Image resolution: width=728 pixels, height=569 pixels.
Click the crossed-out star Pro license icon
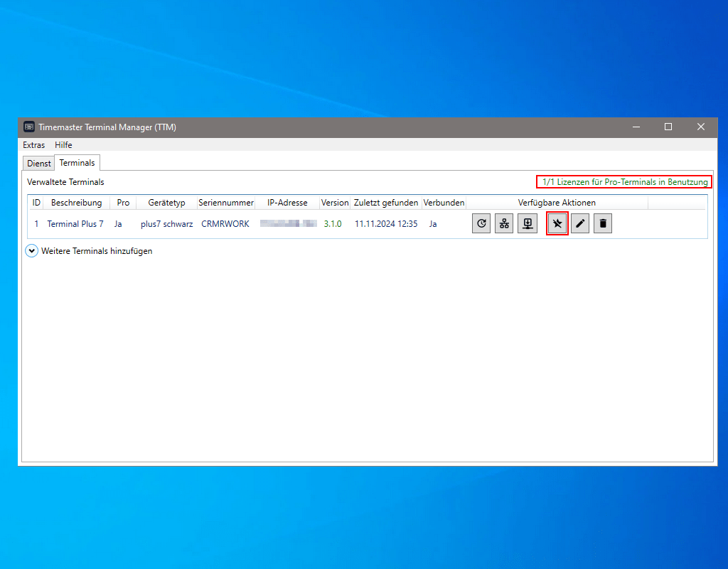point(557,223)
